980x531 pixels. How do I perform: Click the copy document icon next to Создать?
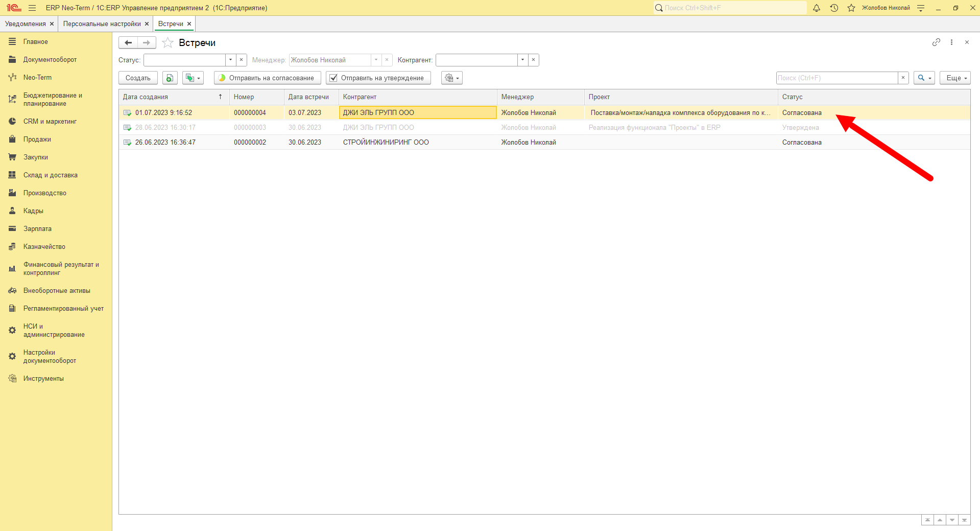pos(170,78)
